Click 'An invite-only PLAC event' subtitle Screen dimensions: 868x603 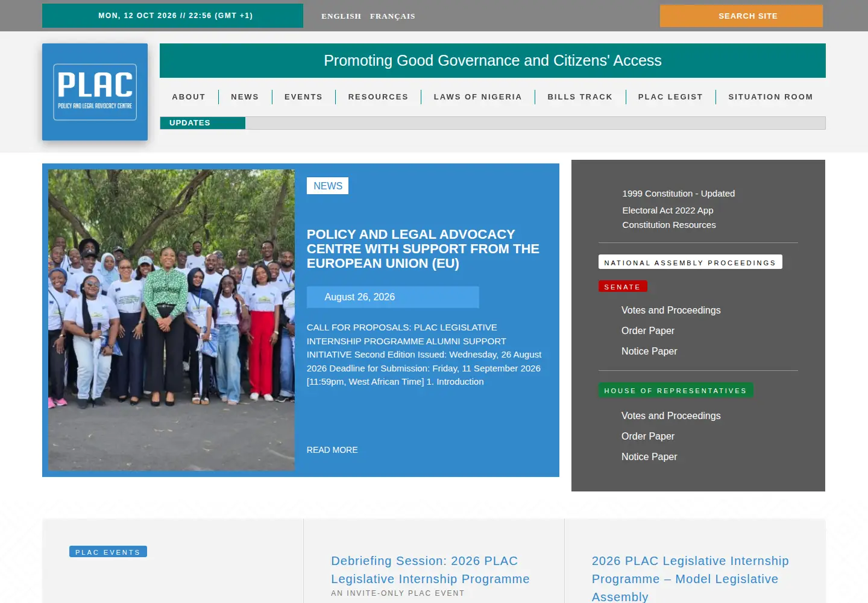point(398,593)
